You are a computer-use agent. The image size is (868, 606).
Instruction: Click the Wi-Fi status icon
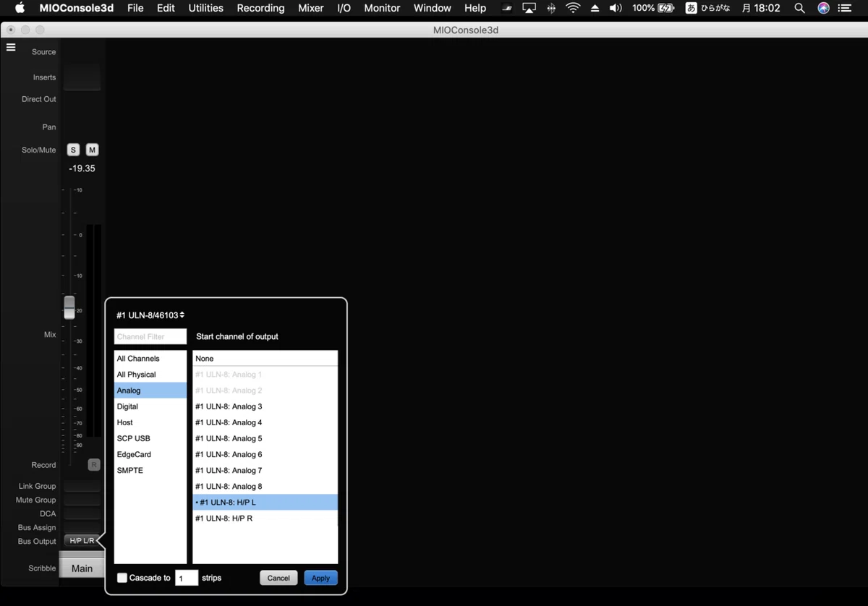coord(573,8)
